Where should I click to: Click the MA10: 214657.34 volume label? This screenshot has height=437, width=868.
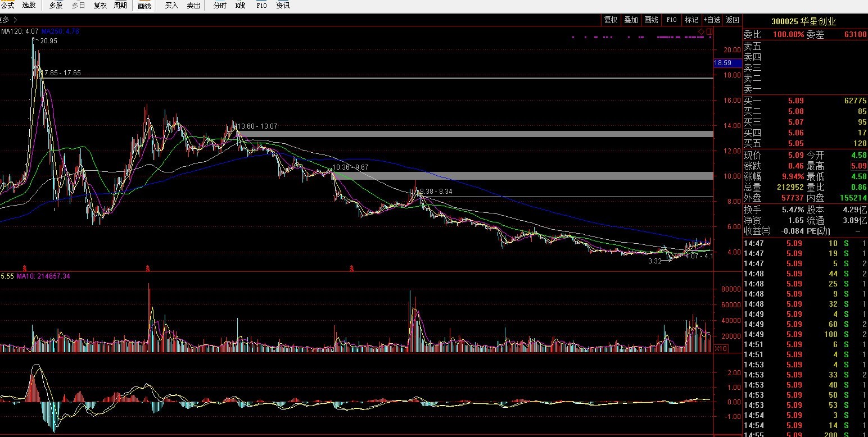[43, 276]
